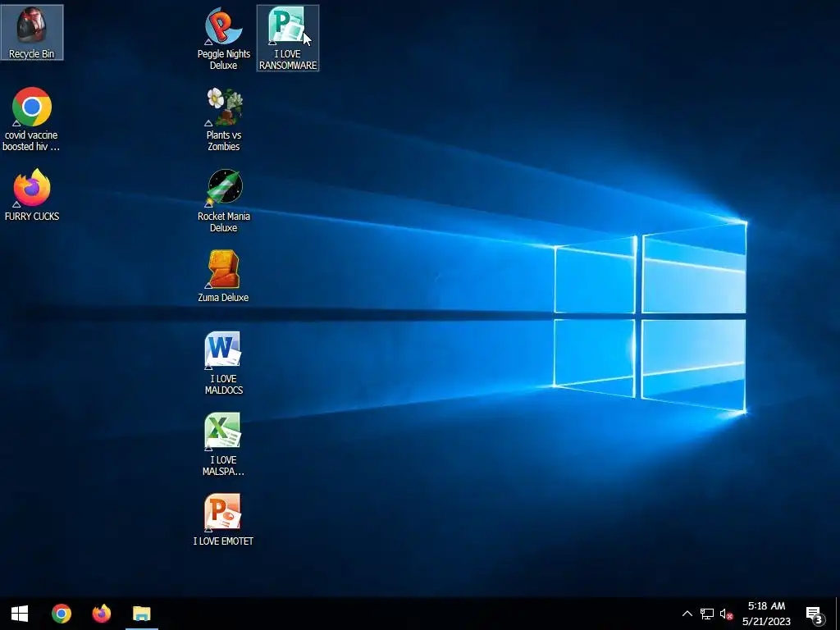Select the Plants vs Zombies shortcut
The width and height of the screenshot is (840, 630).
click(x=223, y=119)
